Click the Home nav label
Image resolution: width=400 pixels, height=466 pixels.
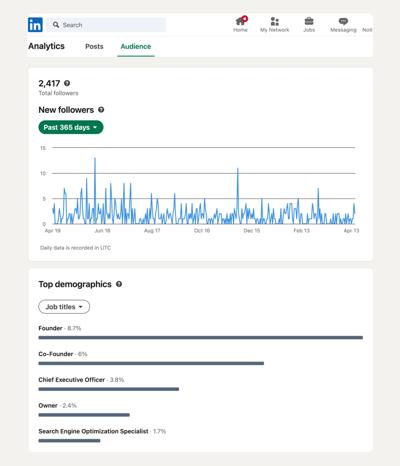pyautogui.click(x=240, y=30)
